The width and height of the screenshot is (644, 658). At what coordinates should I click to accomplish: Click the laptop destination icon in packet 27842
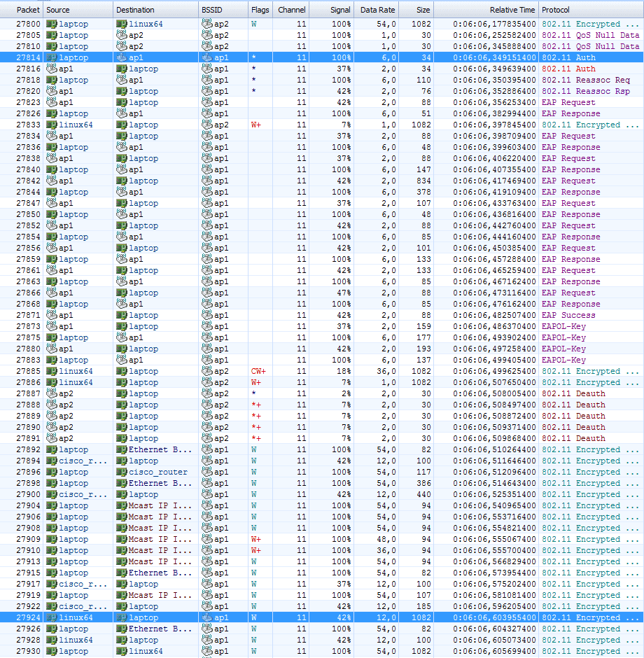click(x=122, y=181)
